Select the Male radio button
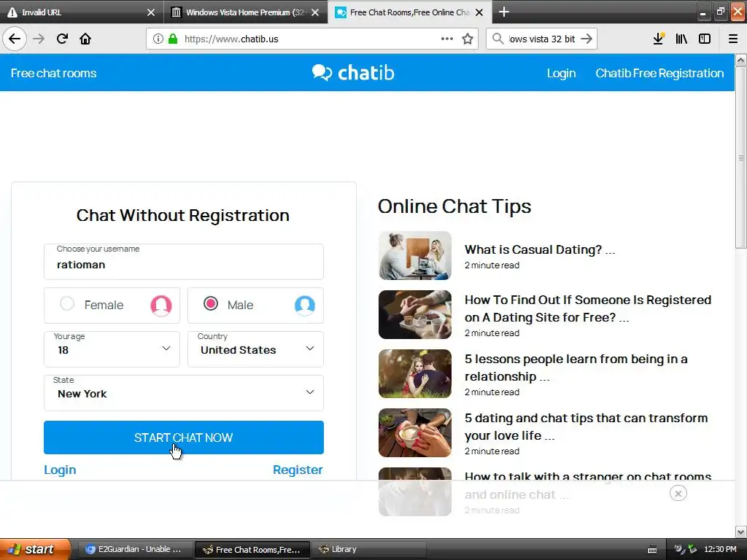The image size is (747, 560). coord(211,303)
